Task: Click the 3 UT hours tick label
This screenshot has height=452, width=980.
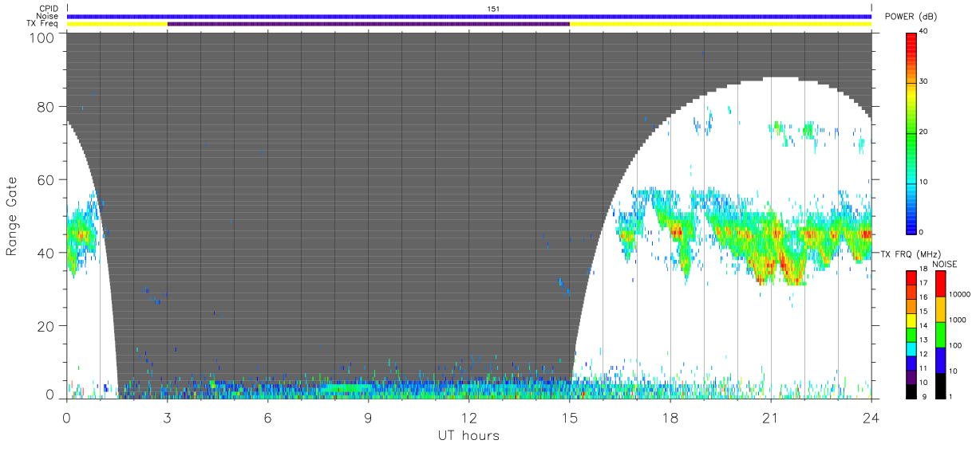Action: [168, 417]
